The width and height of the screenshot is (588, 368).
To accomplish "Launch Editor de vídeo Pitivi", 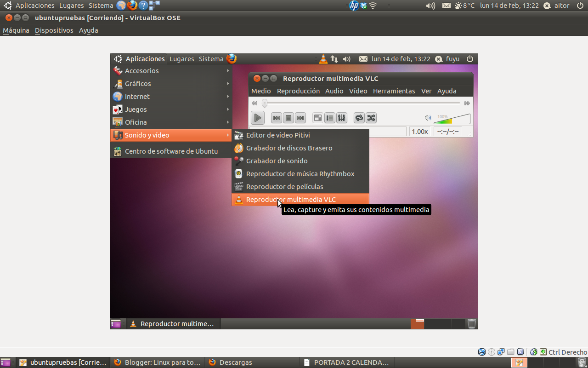I will [300, 135].
